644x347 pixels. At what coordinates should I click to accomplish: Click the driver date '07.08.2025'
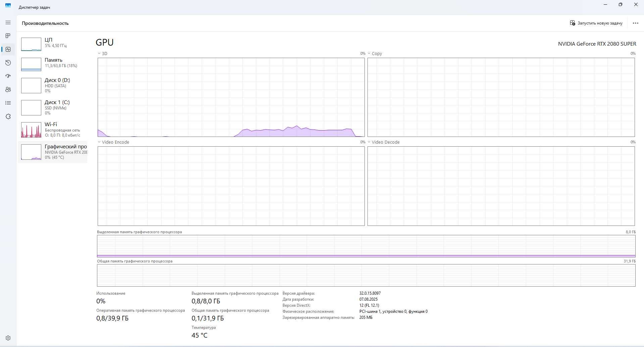(x=368, y=299)
